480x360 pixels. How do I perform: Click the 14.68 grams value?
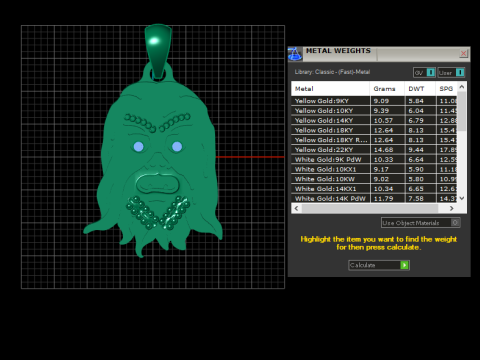383,150
